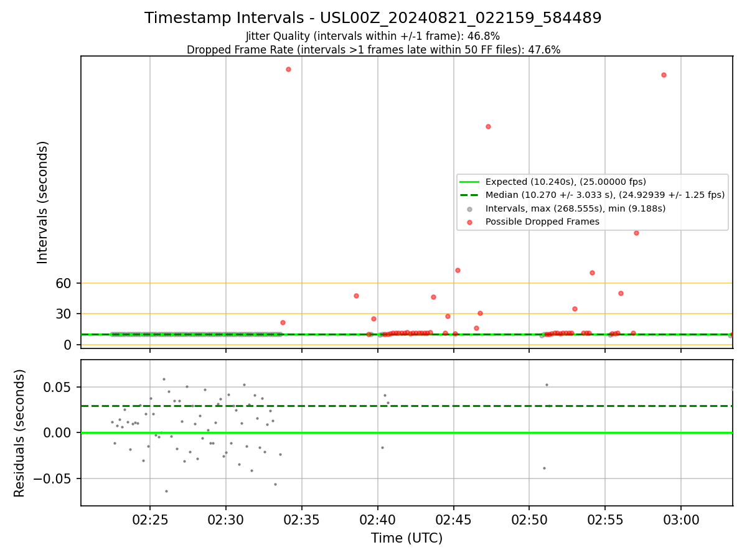The width and height of the screenshot is (747, 560).
Task: Click legend entry 'Intervals, max (268.555s), min (9.188s)'
Action: coord(576,208)
